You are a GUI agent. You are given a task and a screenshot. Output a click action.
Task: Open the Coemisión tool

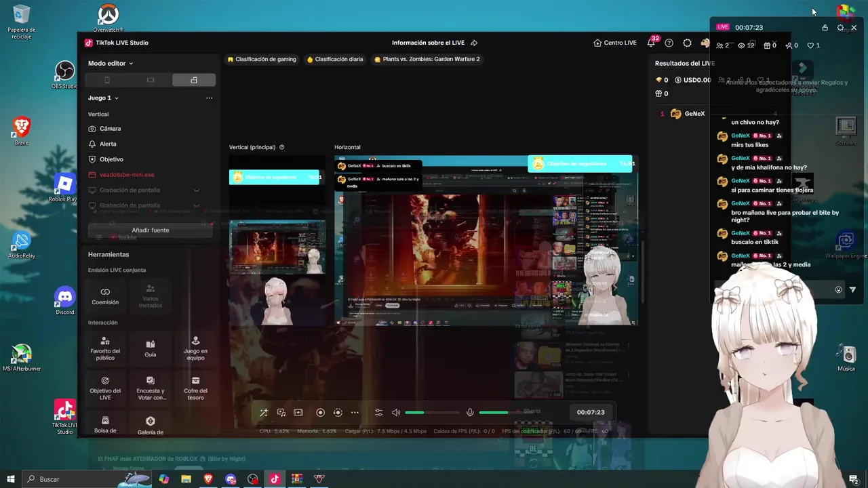click(x=105, y=296)
